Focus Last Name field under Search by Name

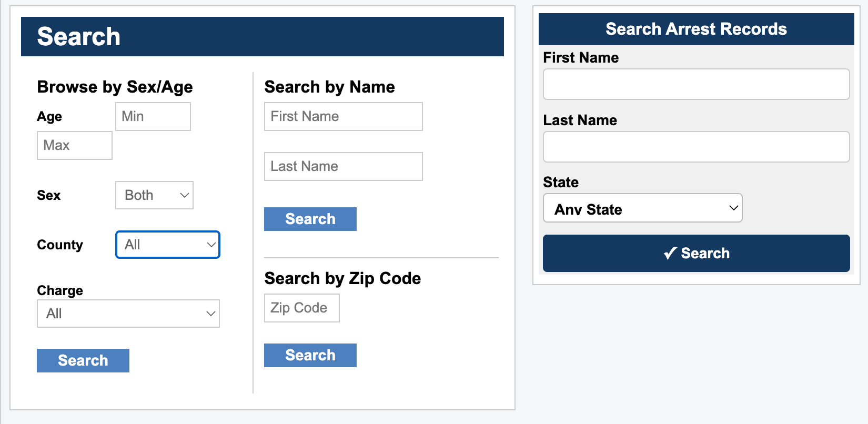[343, 166]
